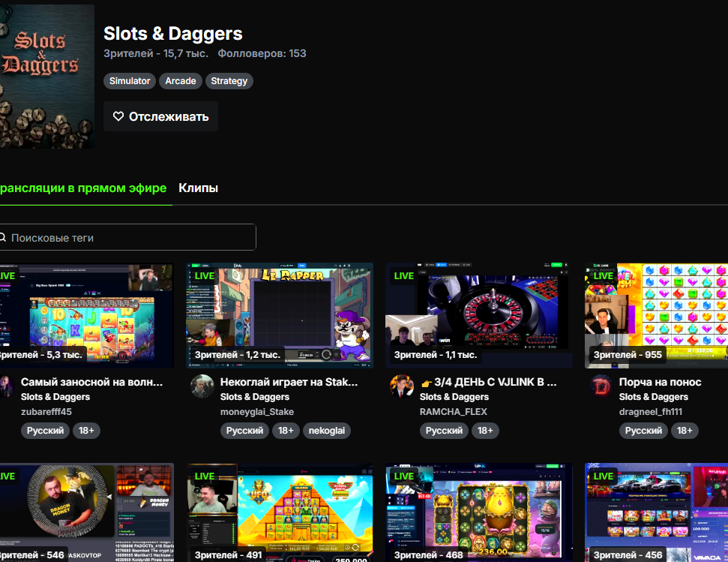This screenshot has width=728, height=562.
Task: Click channel name RAMCHA_FLEX
Action: [453, 411]
